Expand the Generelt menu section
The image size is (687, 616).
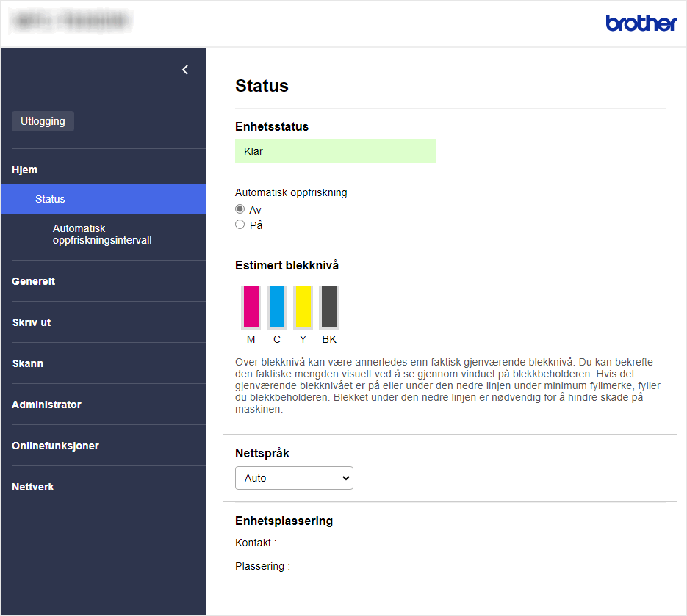(x=34, y=281)
